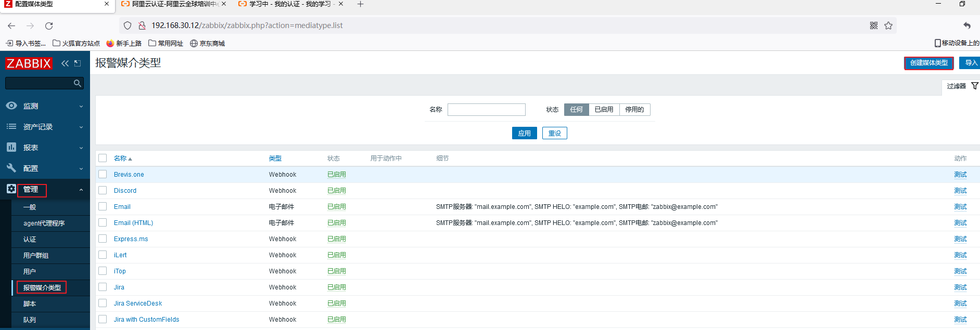Expand the 报表 menu section
Screen dimensions: 980x330
tap(45, 147)
